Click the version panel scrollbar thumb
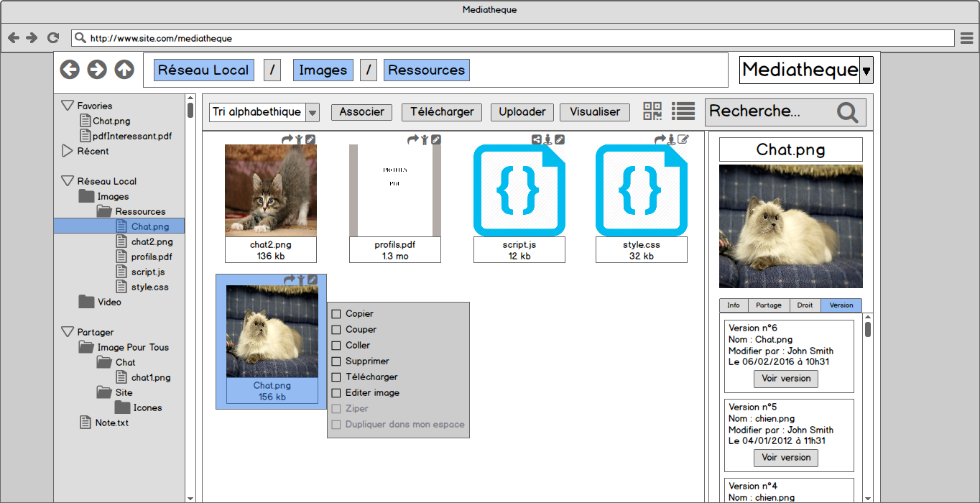Image resolution: width=980 pixels, height=503 pixels. coord(868,329)
